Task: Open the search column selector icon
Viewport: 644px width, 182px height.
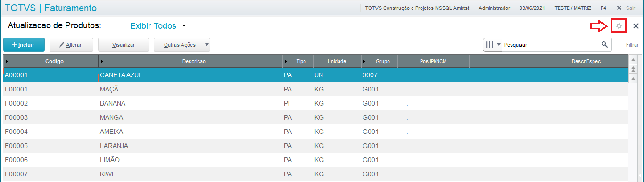Action: (x=492, y=45)
